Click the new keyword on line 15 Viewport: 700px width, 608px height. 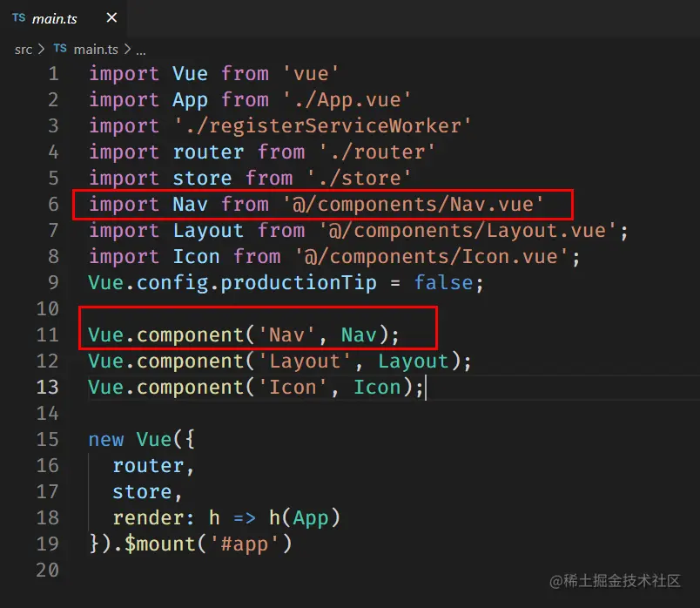[x=106, y=439]
